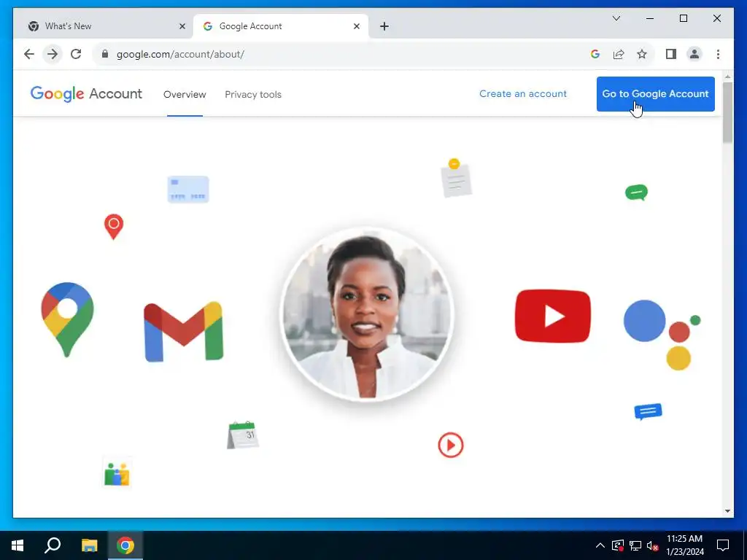Select the Google Account tab
747x560 pixels.
(281, 26)
